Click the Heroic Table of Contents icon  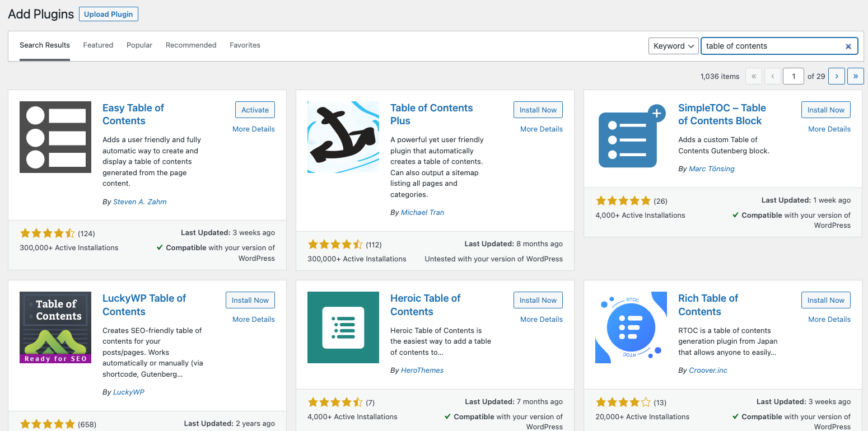[x=343, y=327]
